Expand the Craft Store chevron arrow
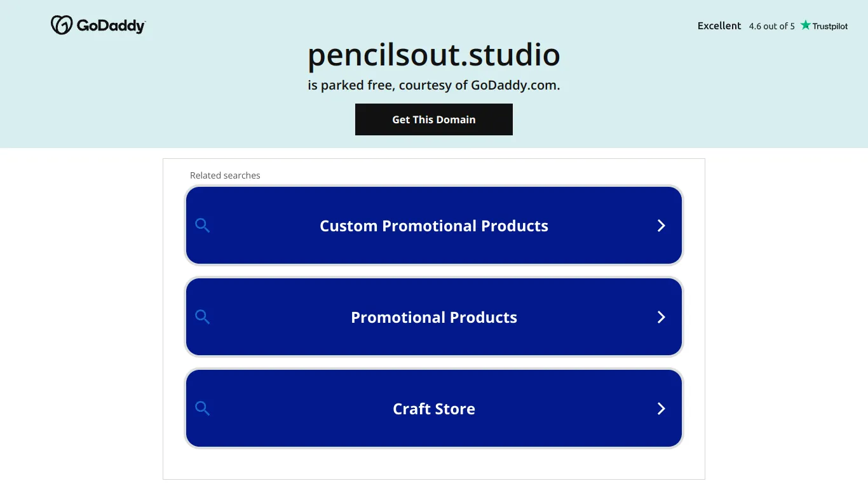 (661, 409)
